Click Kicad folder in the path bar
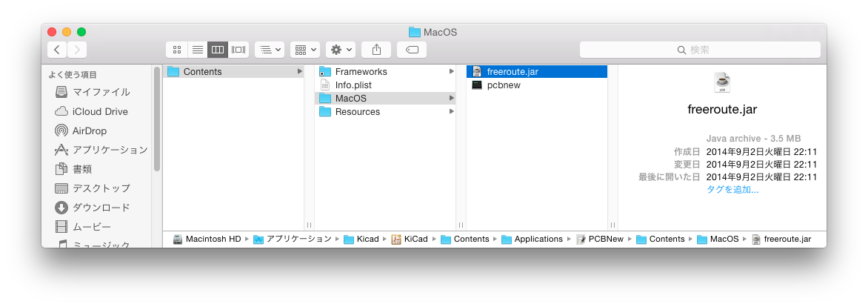 pyautogui.click(x=361, y=239)
